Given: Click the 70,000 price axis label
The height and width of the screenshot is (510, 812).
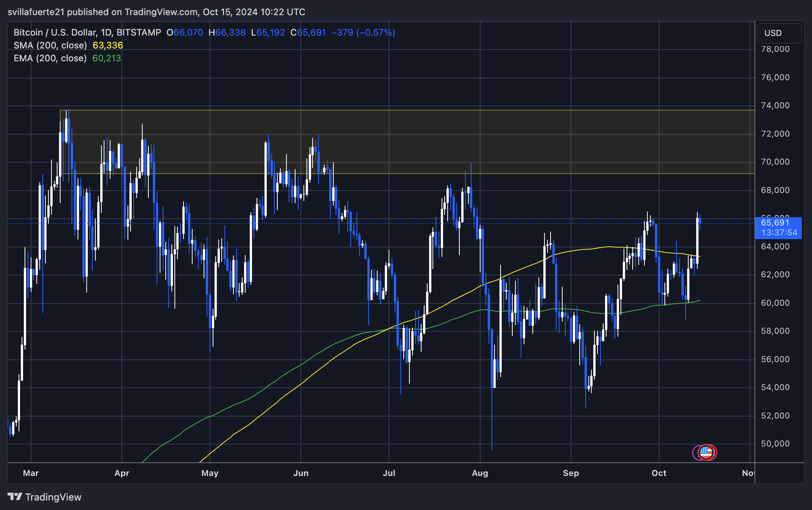Looking at the screenshot, I should point(775,162).
